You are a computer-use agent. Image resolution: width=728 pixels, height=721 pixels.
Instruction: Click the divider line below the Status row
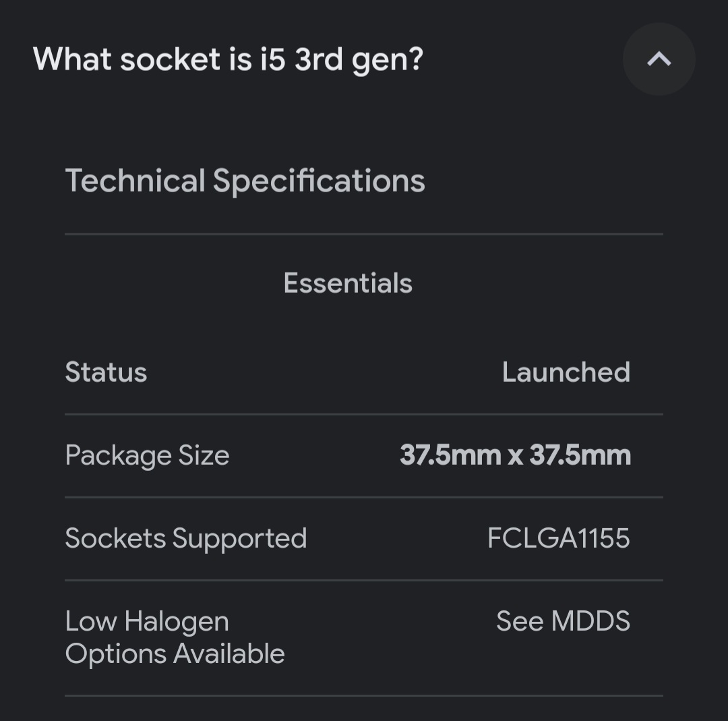(364, 414)
